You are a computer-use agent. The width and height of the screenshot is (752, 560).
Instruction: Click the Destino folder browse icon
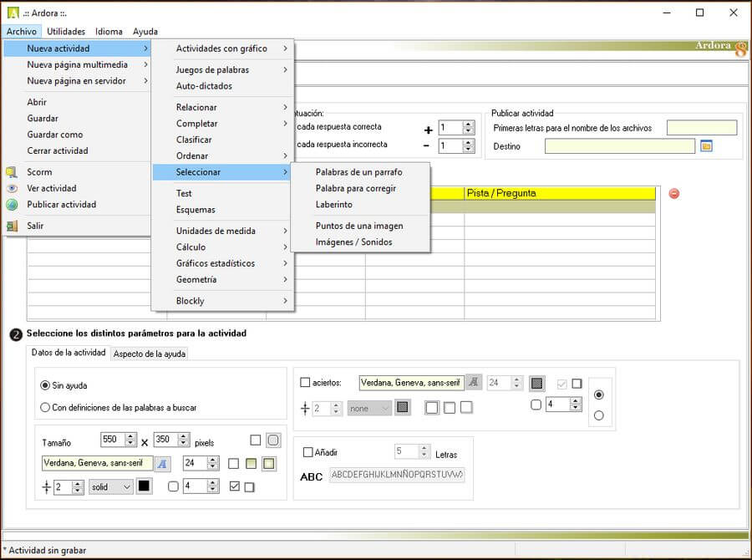[706, 146]
